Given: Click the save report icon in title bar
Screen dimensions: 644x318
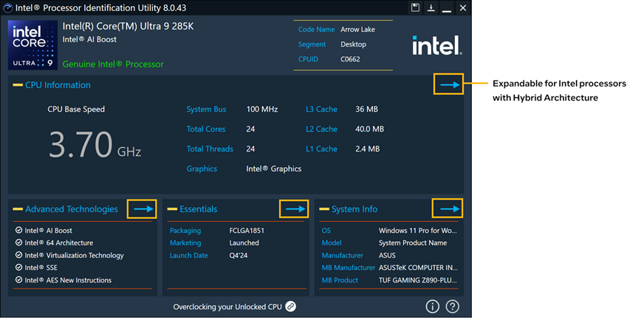Looking at the screenshot, I should coord(416,8).
